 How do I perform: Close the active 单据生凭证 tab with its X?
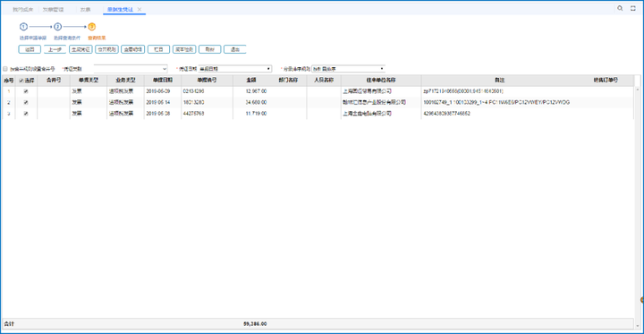point(140,9)
